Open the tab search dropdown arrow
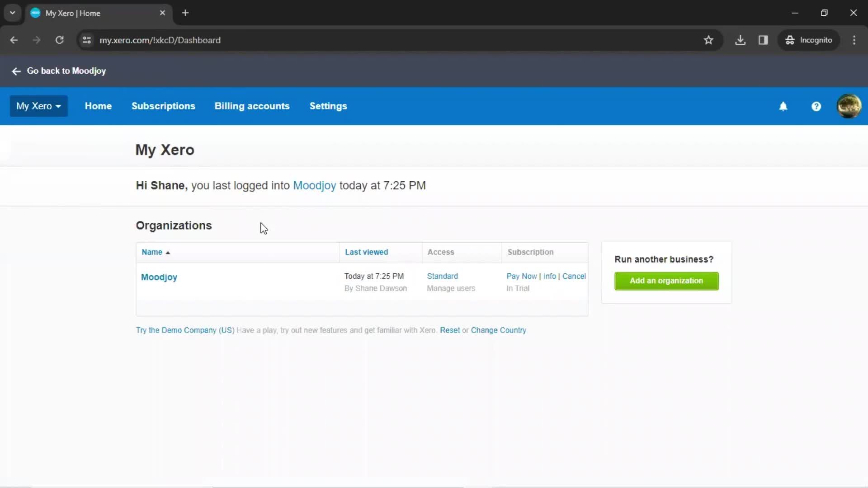This screenshot has height=488, width=868. click(x=13, y=13)
